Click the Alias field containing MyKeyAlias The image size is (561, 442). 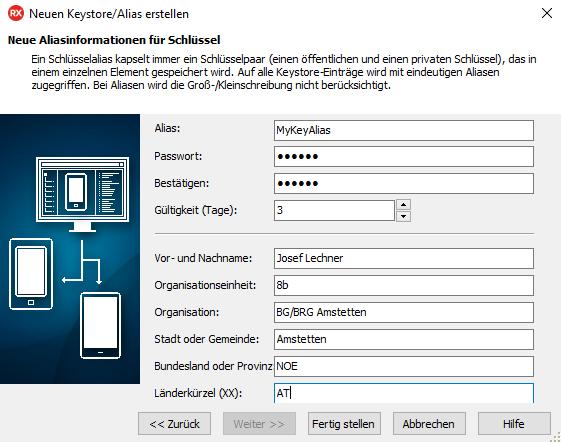[x=404, y=130]
